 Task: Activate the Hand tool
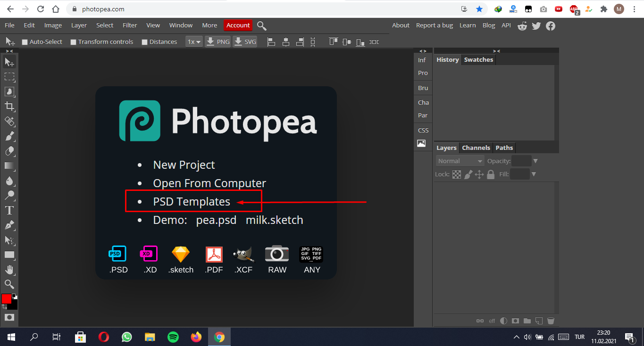pyautogui.click(x=9, y=270)
